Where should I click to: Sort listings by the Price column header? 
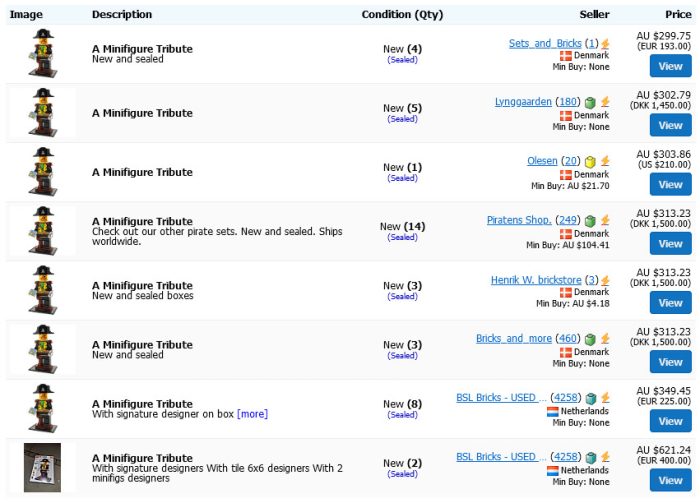tap(677, 15)
